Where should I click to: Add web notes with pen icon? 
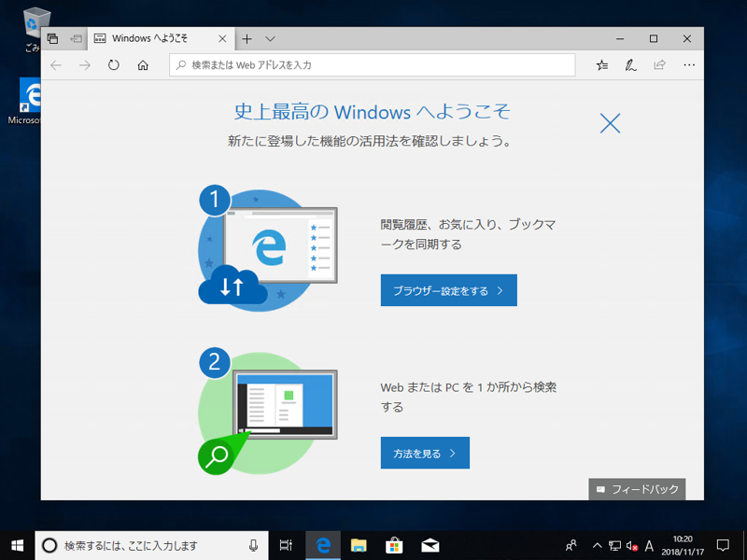(631, 65)
